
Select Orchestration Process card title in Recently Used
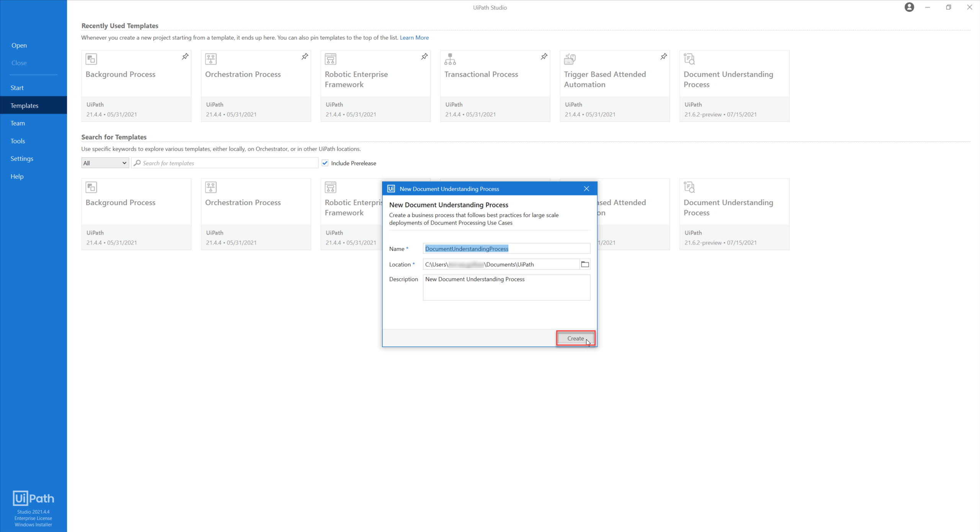click(x=243, y=74)
